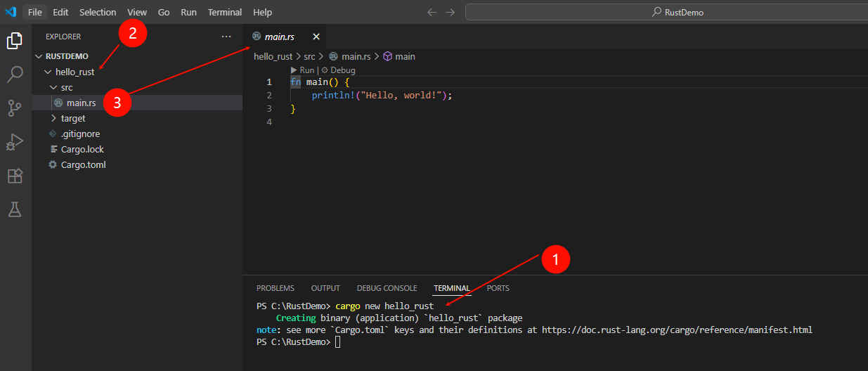868x371 pixels.
Task: Click the Rust icon on the main.rs tab
Action: 257,37
